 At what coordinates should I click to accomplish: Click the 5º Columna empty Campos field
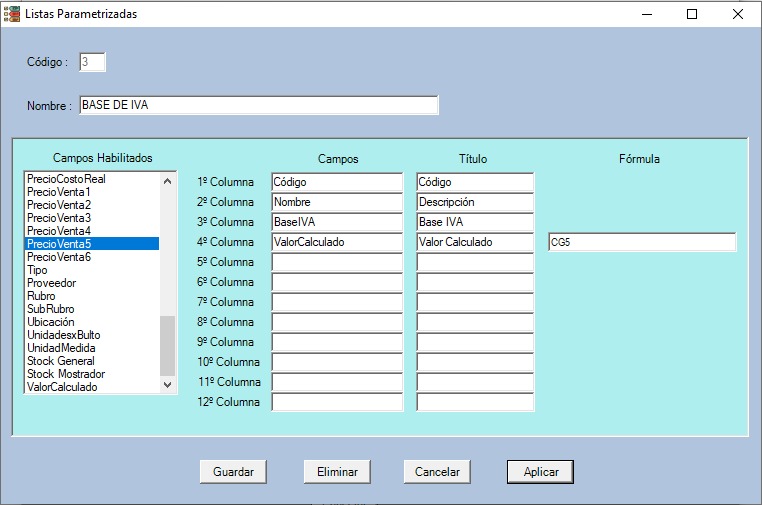tap(336, 262)
